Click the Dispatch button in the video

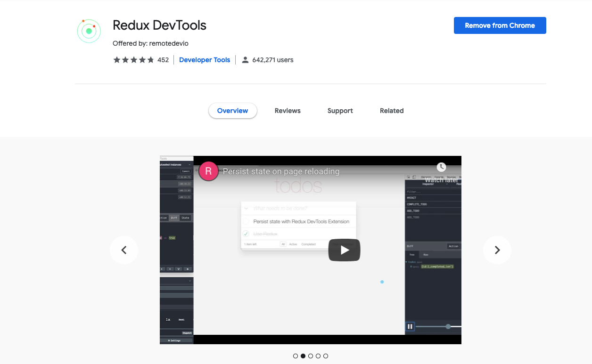pyautogui.click(x=187, y=333)
